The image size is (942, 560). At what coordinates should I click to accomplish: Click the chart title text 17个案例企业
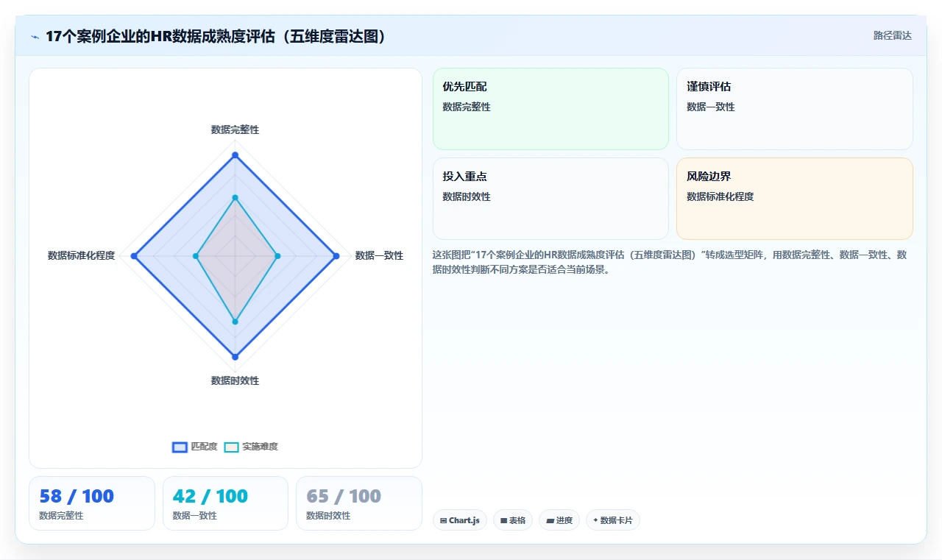(216, 36)
